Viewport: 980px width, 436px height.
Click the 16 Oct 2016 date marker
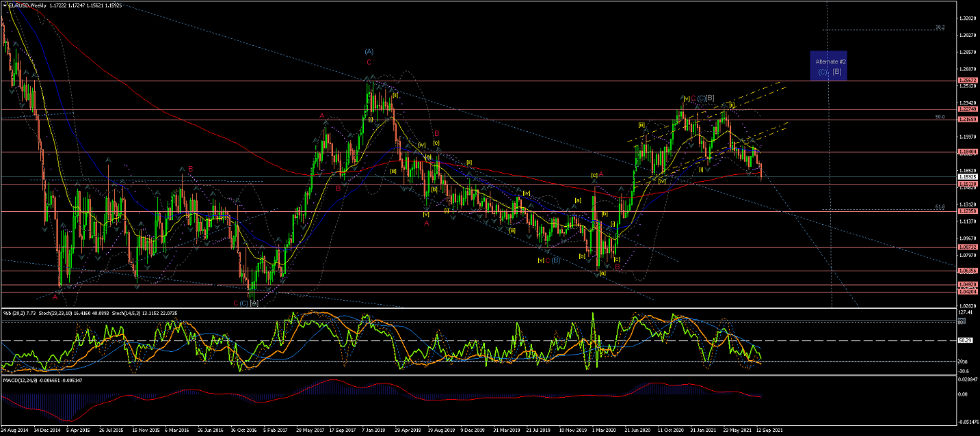[x=243, y=431]
